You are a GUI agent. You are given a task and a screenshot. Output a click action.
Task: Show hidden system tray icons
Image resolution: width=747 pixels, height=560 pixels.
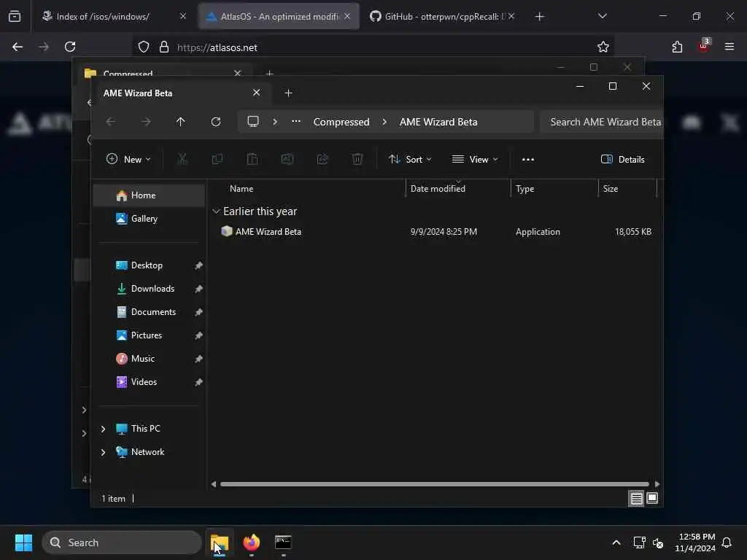point(616,542)
